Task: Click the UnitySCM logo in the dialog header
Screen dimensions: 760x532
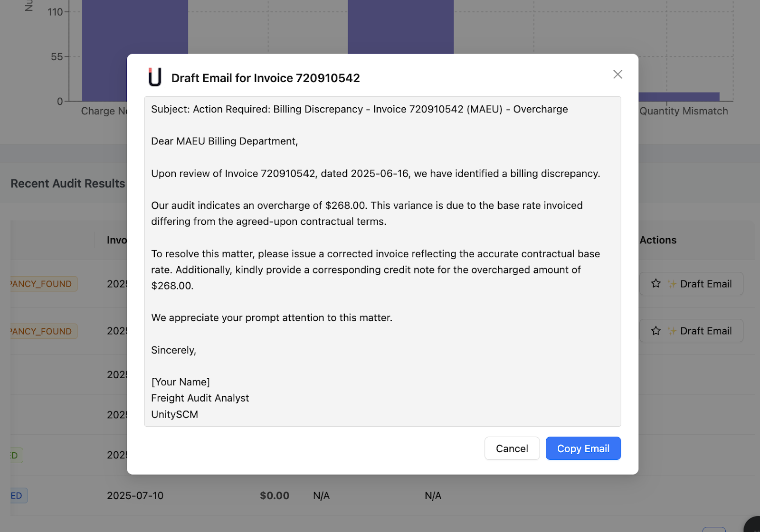Action: coord(155,77)
